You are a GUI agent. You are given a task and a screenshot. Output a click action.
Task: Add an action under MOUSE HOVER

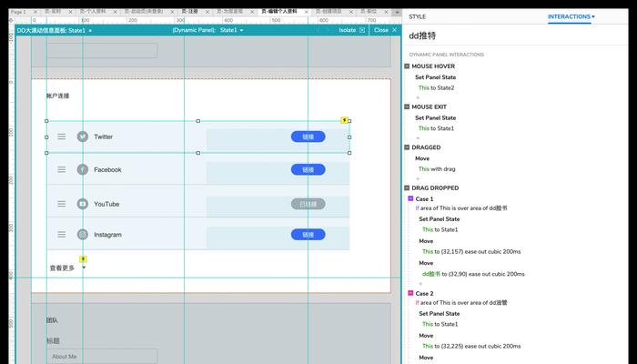point(418,97)
